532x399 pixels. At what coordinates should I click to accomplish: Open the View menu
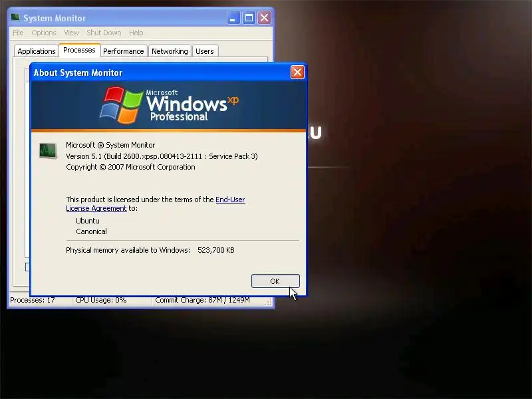click(x=71, y=33)
